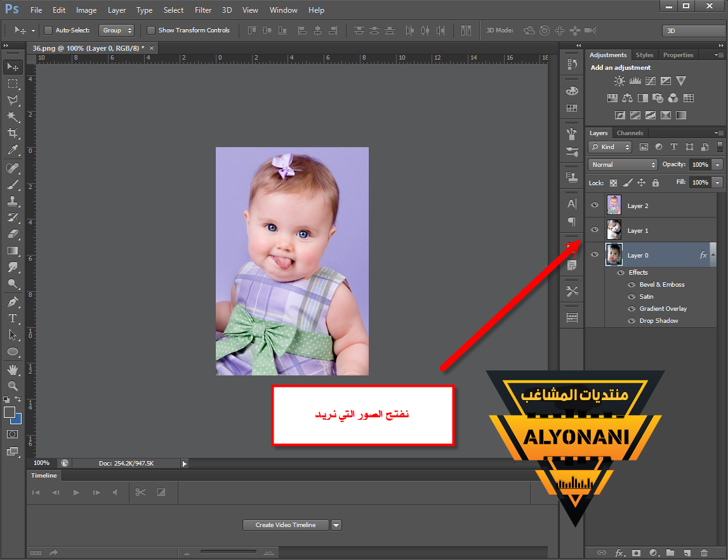
Task: Click the delete layer trash icon
Action: (x=704, y=553)
